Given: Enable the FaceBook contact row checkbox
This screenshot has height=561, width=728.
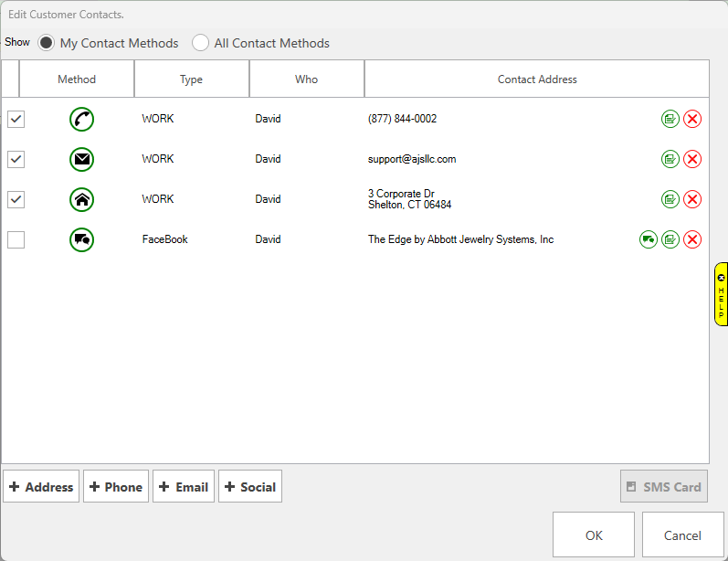Looking at the screenshot, I should tap(16, 239).
